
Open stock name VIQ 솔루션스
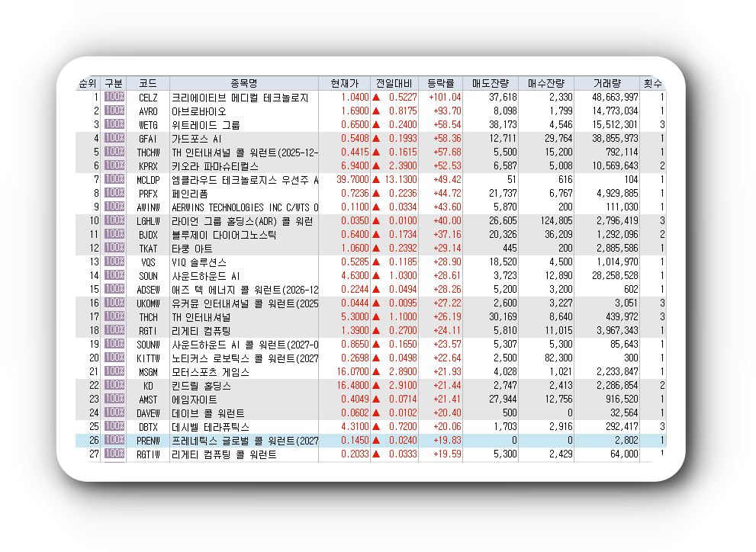point(198,262)
